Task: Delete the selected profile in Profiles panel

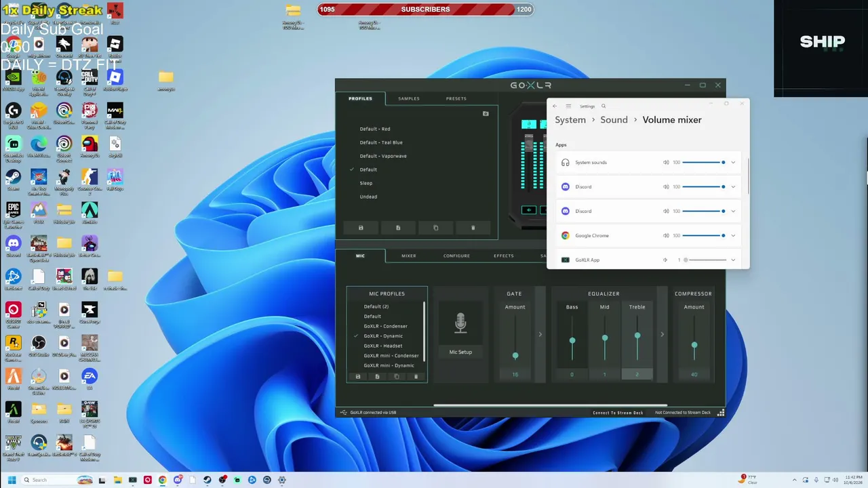Action: 473,228
